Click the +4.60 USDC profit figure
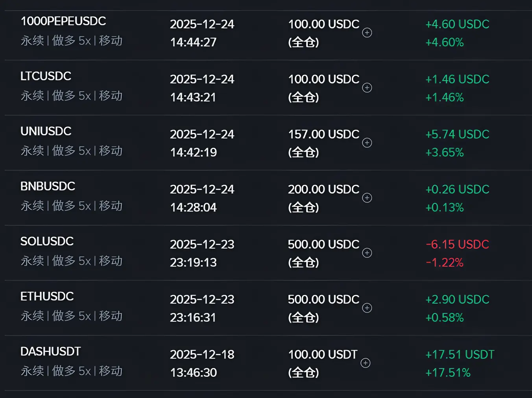 457,24
